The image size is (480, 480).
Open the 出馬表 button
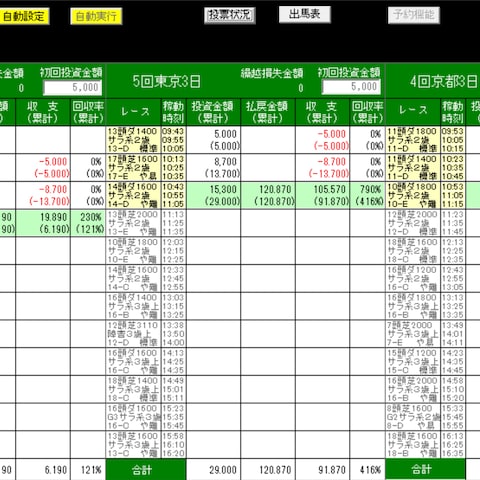tap(305, 15)
